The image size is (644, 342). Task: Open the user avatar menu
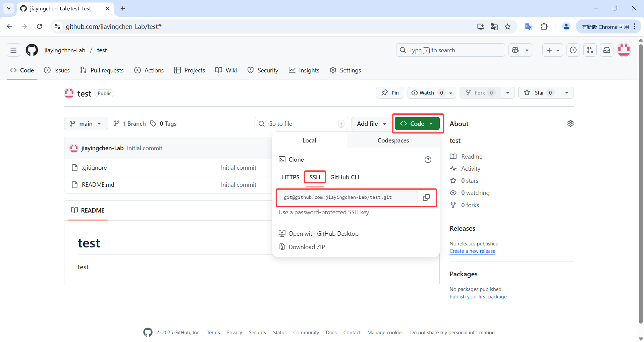(x=624, y=50)
